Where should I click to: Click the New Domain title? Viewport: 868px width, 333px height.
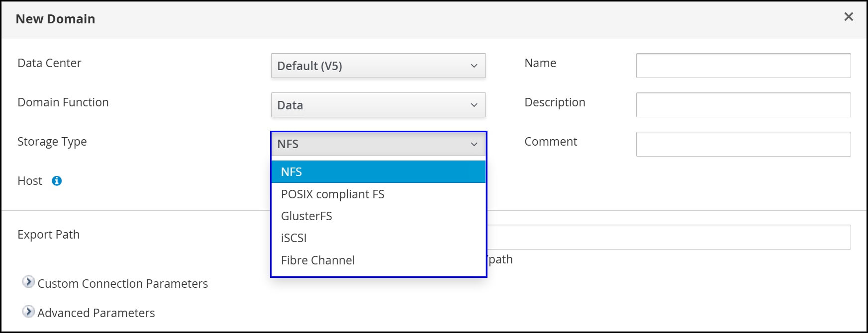click(x=55, y=19)
